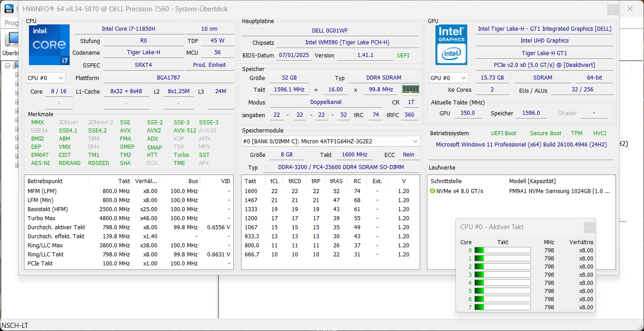Select the MFM (LPM) row
Viewport: 644px width, 331px height.
[x=128, y=191]
